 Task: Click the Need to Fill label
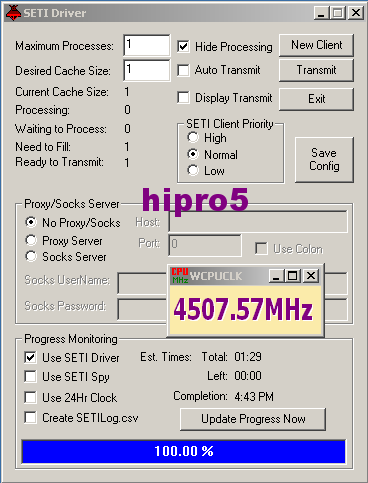click(x=43, y=146)
